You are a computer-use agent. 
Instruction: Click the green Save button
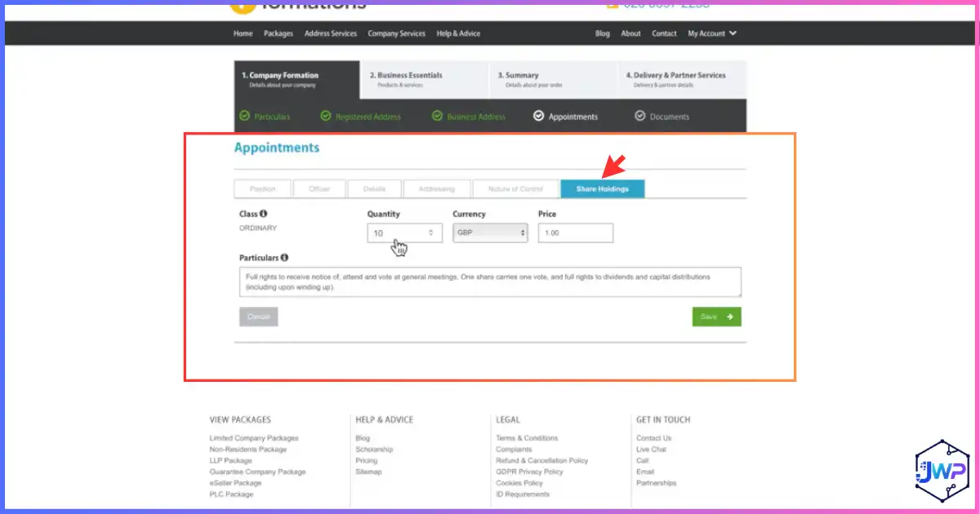tap(717, 317)
